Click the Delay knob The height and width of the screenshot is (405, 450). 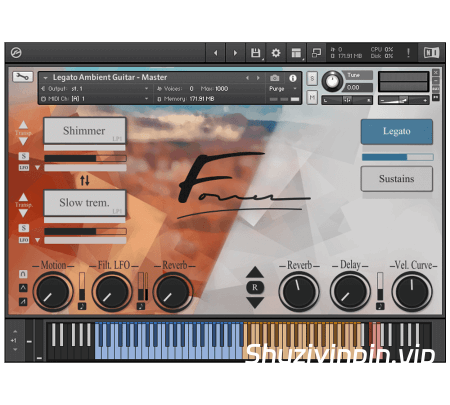click(x=350, y=292)
